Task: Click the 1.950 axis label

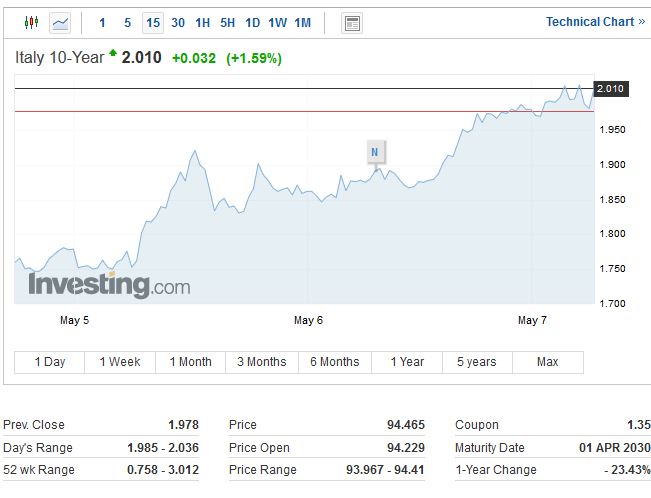Action: coord(612,130)
